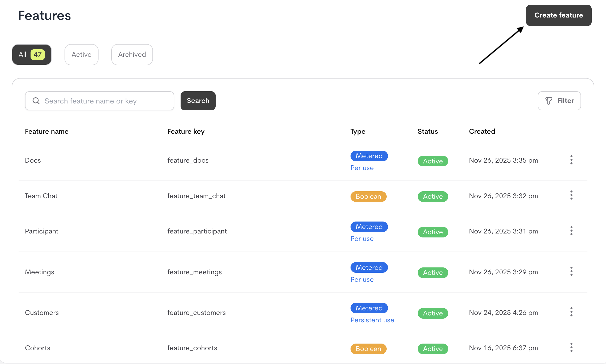
Task: Open the Per use link under feature_docs
Action: [x=362, y=168]
